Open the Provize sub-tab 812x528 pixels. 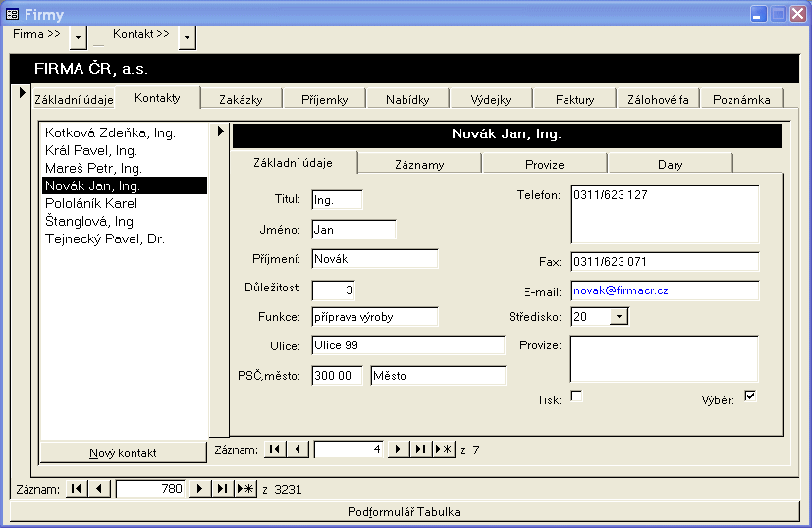pos(544,164)
